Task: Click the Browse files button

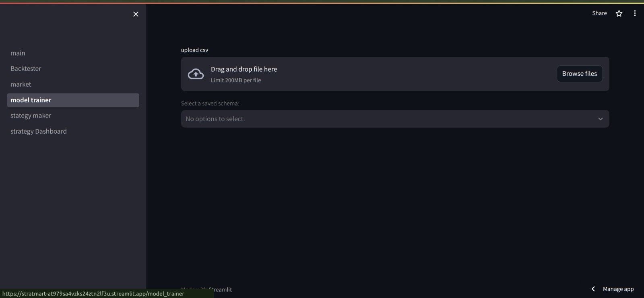Action: 579,74
